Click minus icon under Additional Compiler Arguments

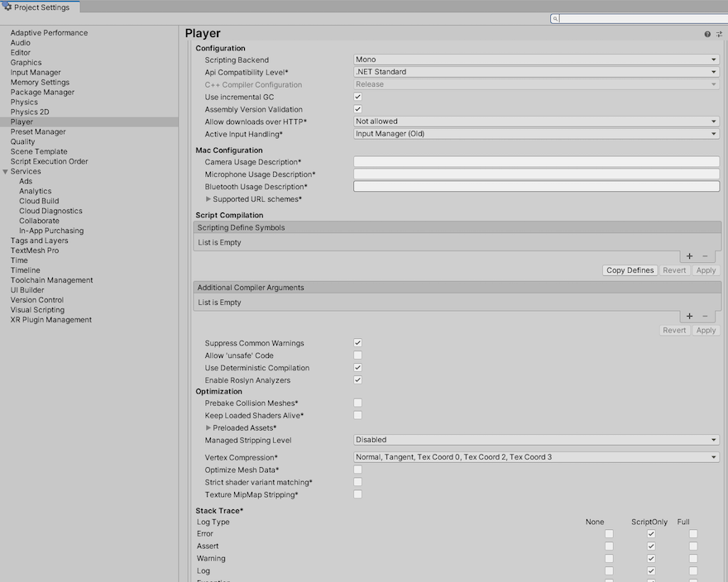click(x=704, y=316)
